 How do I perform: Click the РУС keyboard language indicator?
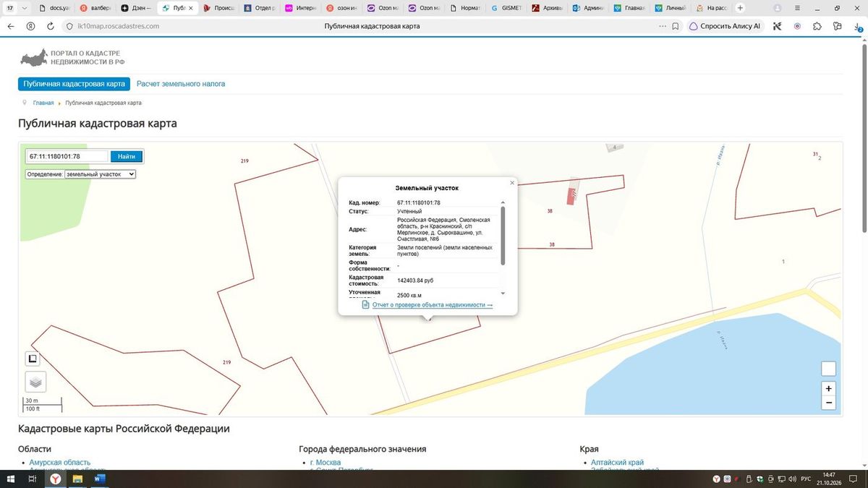click(x=805, y=479)
